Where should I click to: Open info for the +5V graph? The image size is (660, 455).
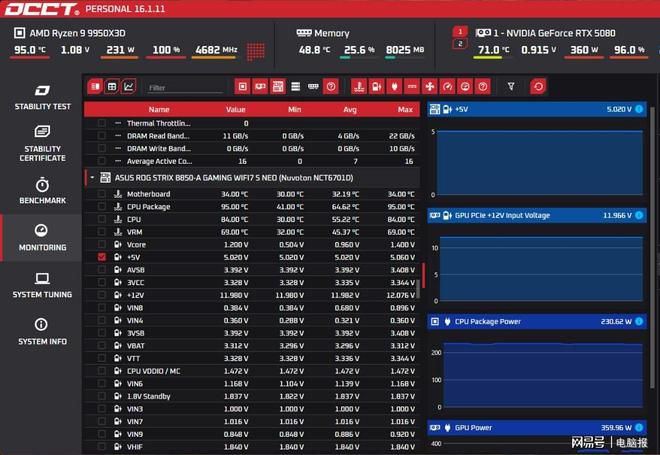coord(639,109)
